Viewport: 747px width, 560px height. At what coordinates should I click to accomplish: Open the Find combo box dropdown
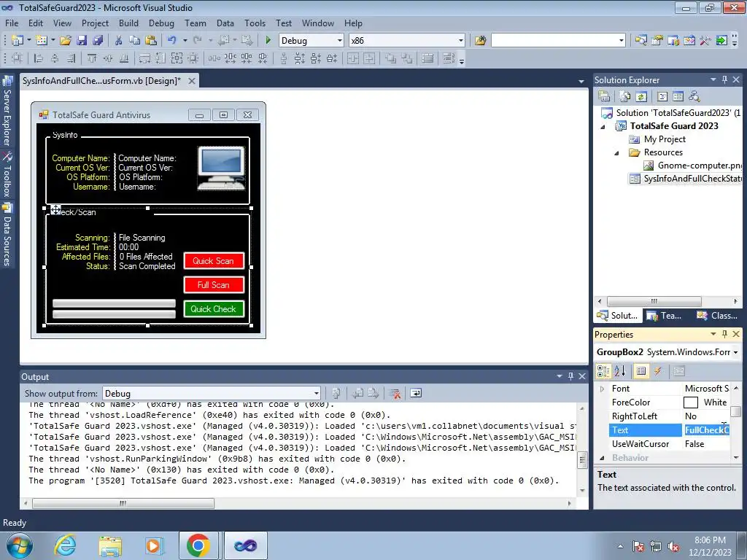tap(621, 41)
